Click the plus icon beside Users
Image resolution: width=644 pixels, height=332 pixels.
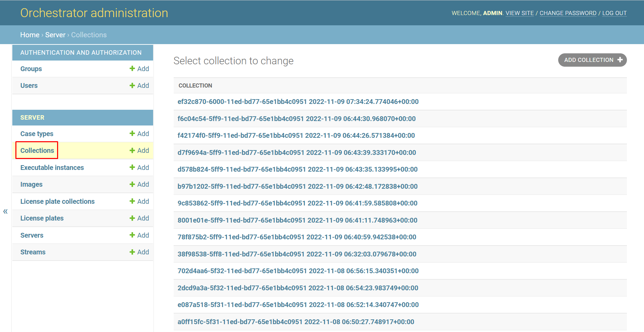(132, 85)
